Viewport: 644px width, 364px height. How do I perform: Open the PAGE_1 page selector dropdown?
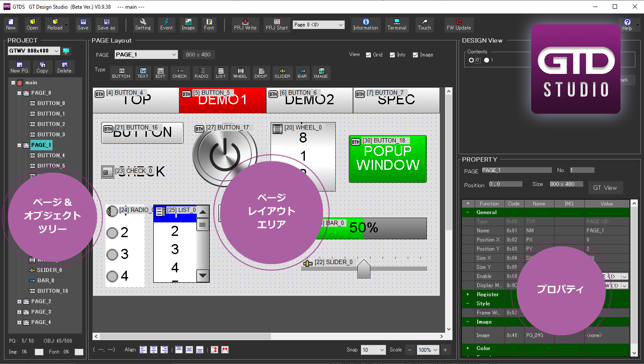click(x=146, y=55)
